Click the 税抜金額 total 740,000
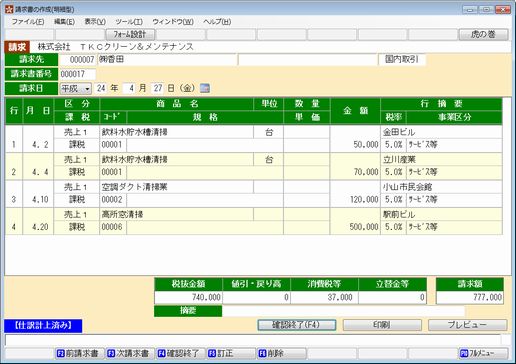 188,297
